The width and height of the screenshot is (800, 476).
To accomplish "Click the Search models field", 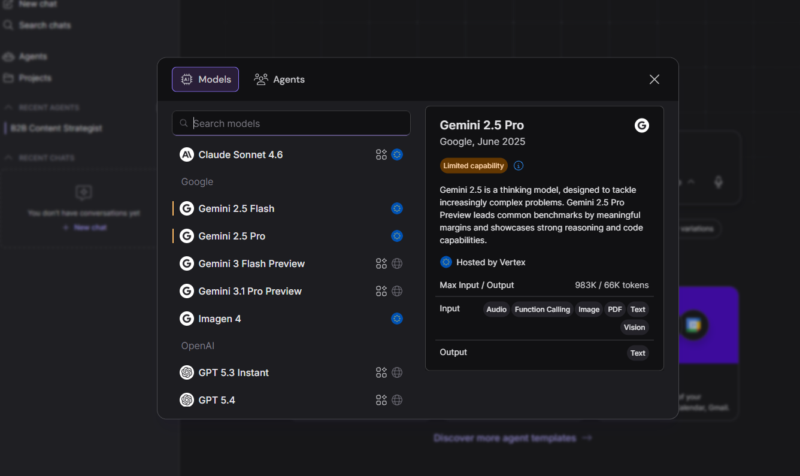I will click(x=291, y=123).
